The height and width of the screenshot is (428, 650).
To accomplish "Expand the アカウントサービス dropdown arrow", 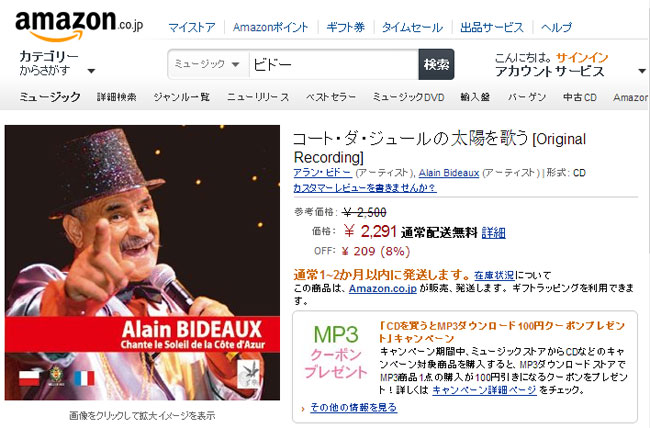I will pos(642,71).
